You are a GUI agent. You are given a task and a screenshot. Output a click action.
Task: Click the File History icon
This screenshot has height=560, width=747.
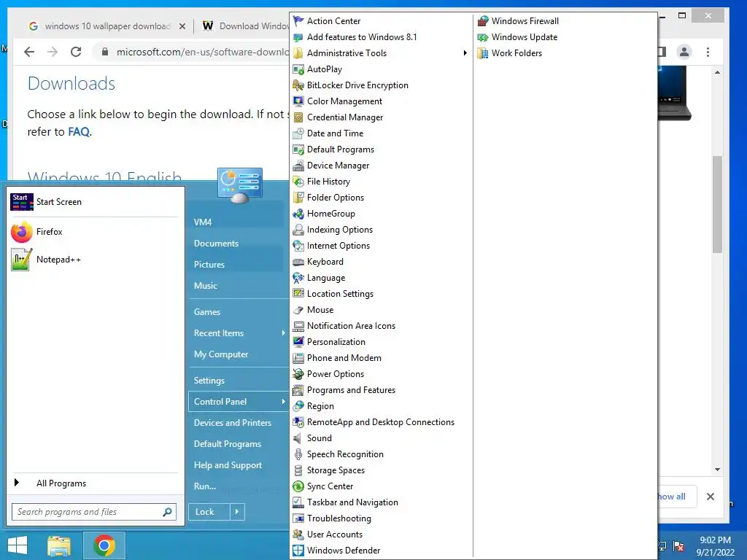[298, 182]
